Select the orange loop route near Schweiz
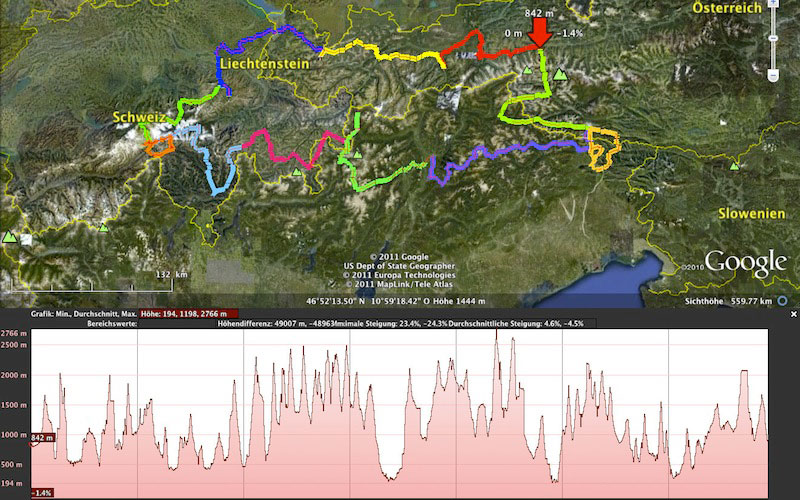 [x=159, y=146]
